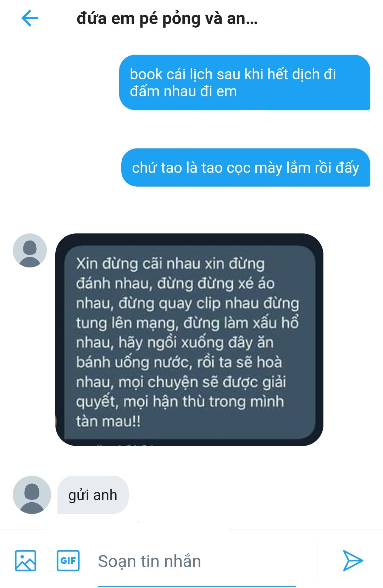Viewport: 383px width, 588px height.
Task: Tap the send message paper plane icon
Action: coord(353,560)
